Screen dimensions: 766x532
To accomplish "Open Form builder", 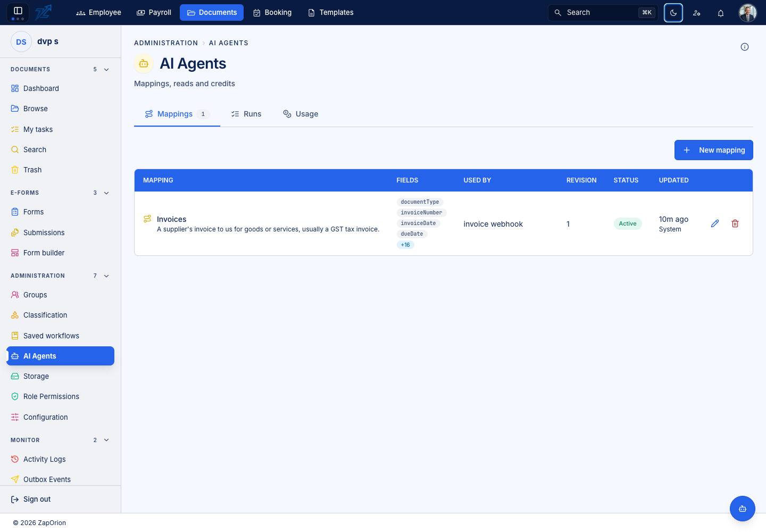I will click(60, 253).
